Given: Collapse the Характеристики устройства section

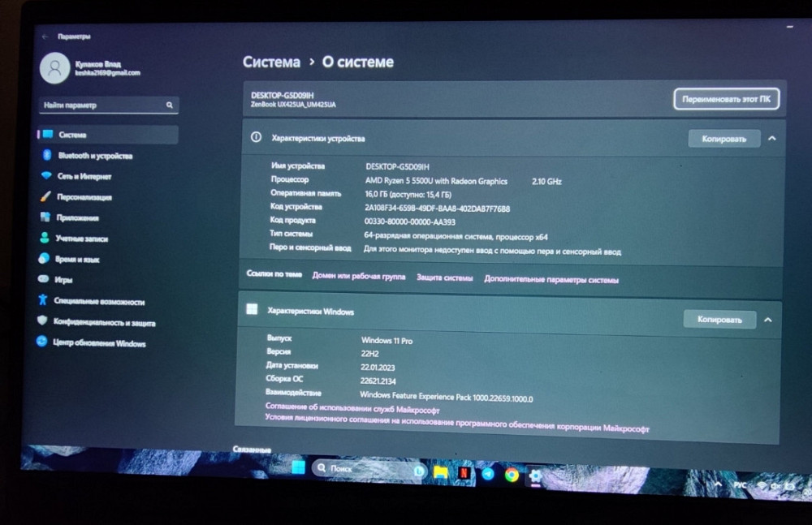Looking at the screenshot, I should pyautogui.click(x=771, y=139).
